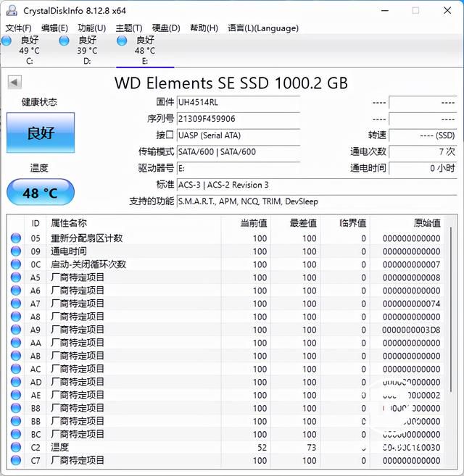Screen dimensions: 464x476
Task: Click the status orb for attribute A9
Action: click(x=16, y=330)
